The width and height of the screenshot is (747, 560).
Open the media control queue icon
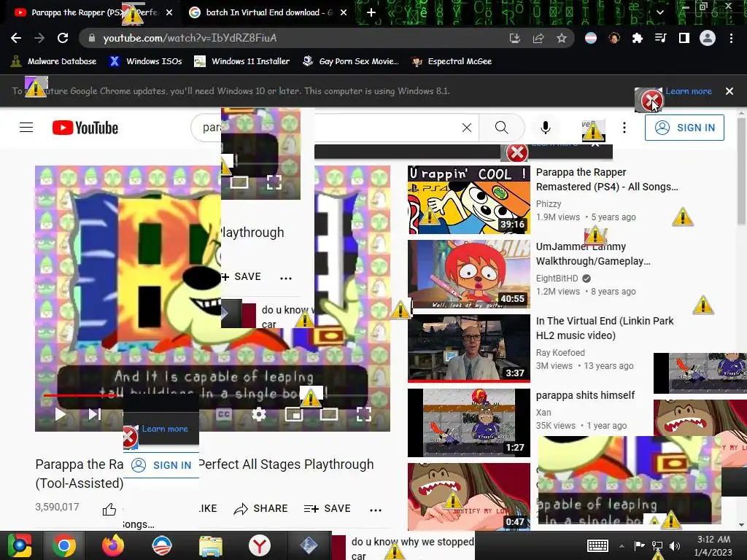pyautogui.click(x=661, y=38)
